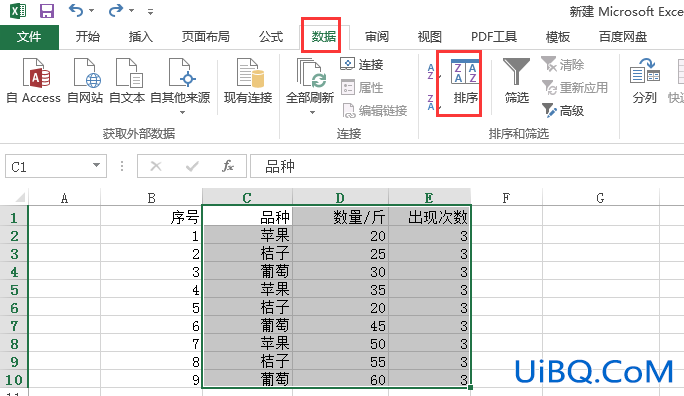Open the PDF工具 ribbon tab

coord(494,37)
